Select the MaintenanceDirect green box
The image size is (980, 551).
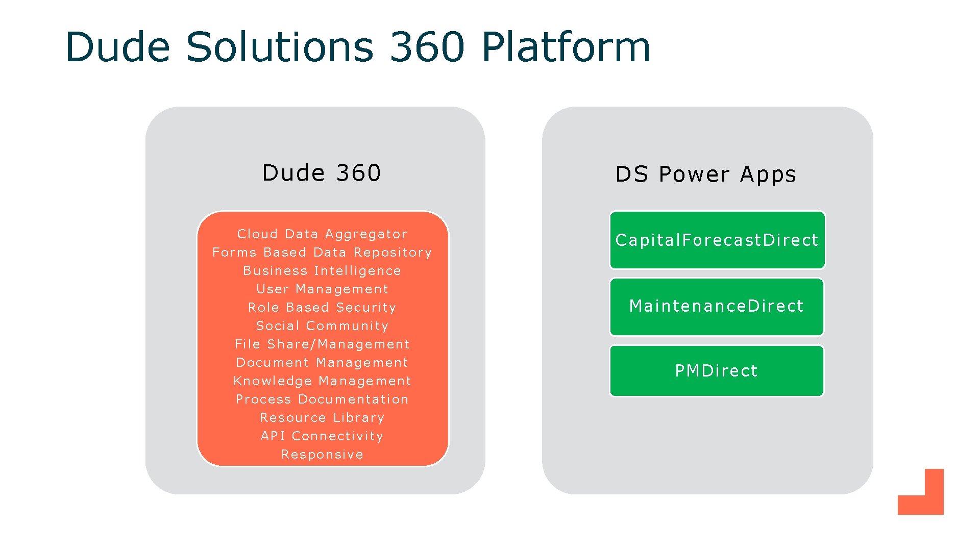coord(717,306)
